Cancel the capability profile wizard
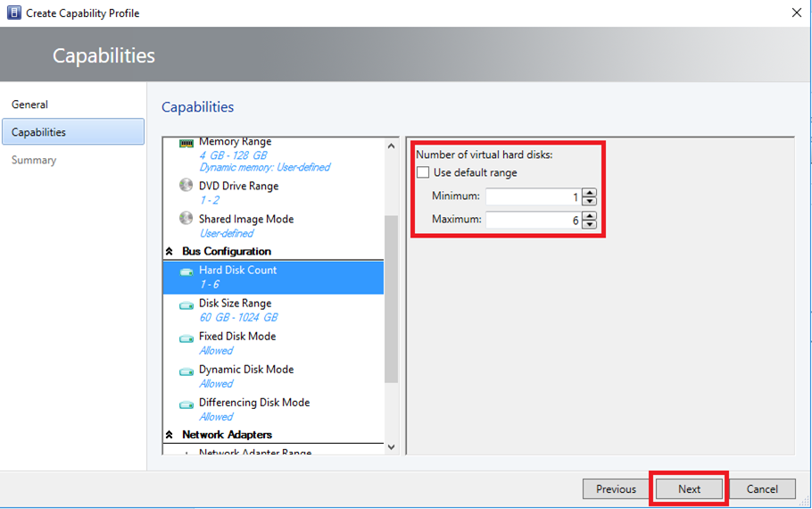Screen dimensions: 812x509 pos(762,488)
